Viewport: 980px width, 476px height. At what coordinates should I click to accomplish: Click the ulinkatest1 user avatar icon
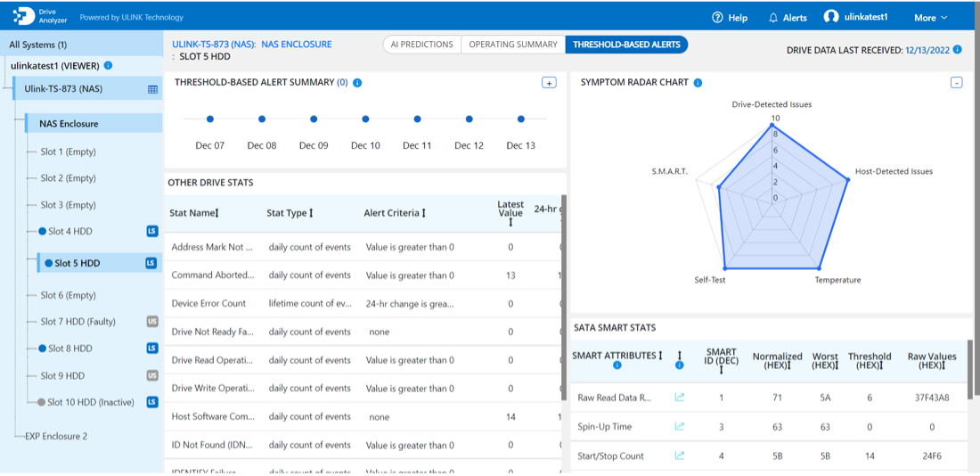tap(831, 17)
